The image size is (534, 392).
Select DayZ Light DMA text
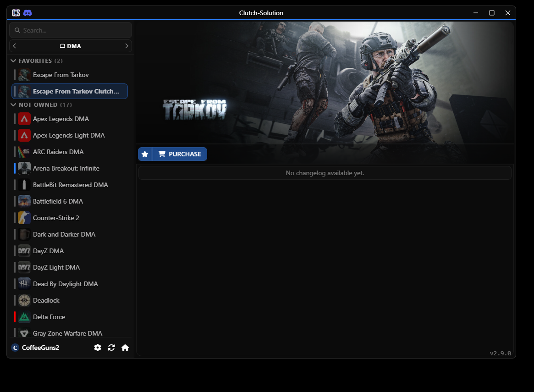click(56, 267)
